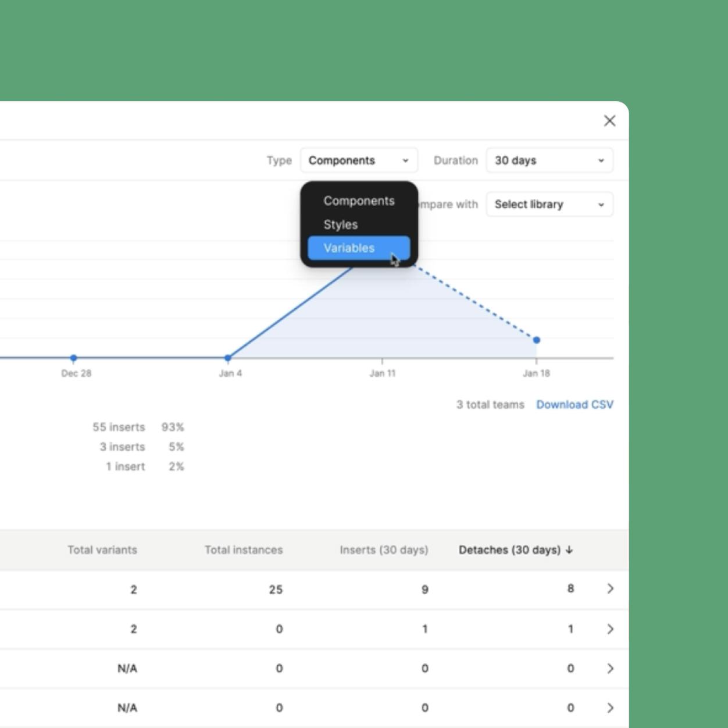Click the Duration dropdown caret icon
728x728 pixels.
[601, 160]
